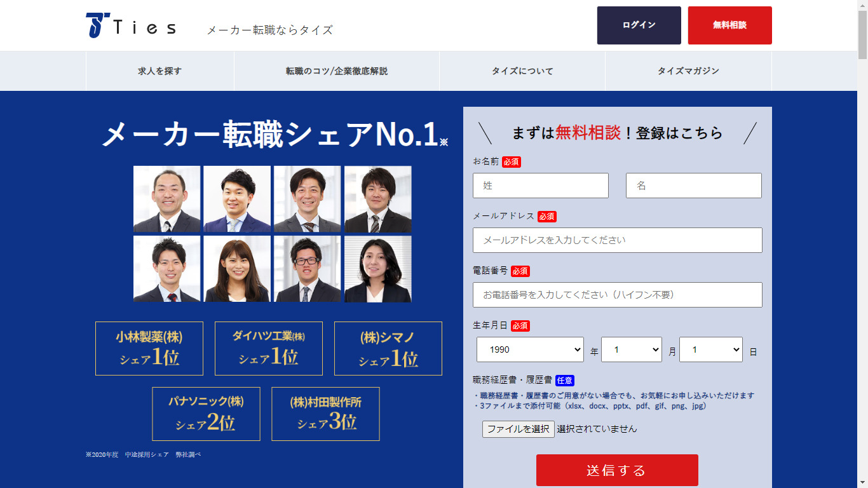Image resolution: width=868 pixels, height=488 pixels.
Task: Expand the birth year dropdown showing 1990
Action: [x=530, y=349]
